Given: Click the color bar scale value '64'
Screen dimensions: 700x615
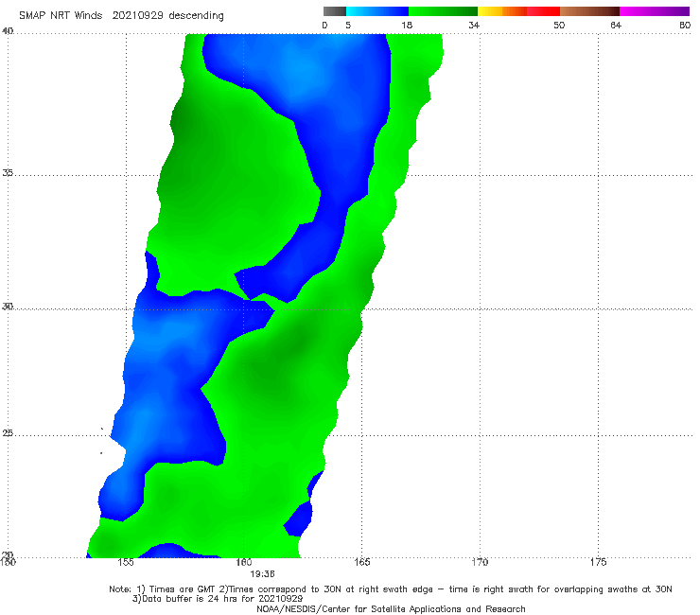Looking at the screenshot, I should coord(616,25).
